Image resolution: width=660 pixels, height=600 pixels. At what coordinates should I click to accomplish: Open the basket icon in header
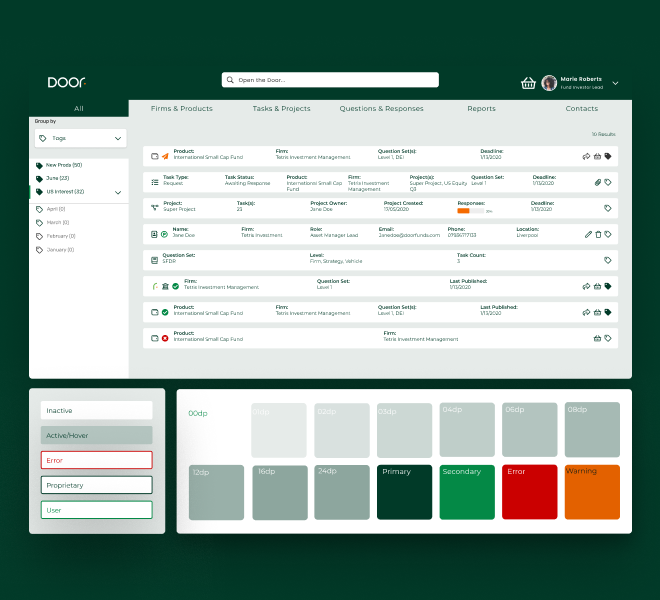click(529, 83)
